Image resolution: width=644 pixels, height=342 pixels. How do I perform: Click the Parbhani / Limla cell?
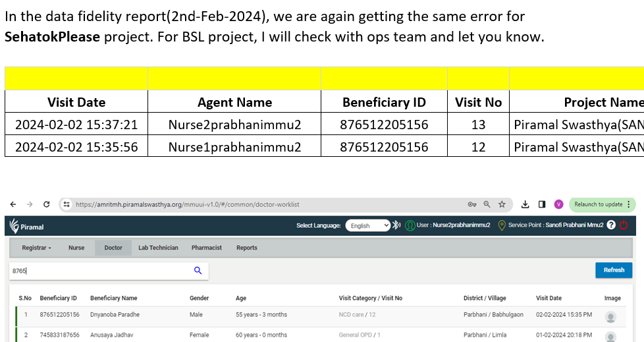click(486, 335)
